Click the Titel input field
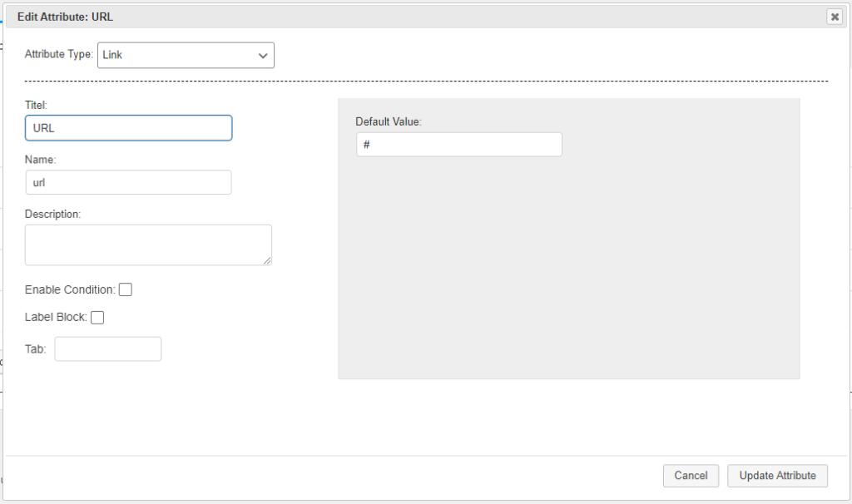This screenshot has width=852, height=504. coord(129,128)
